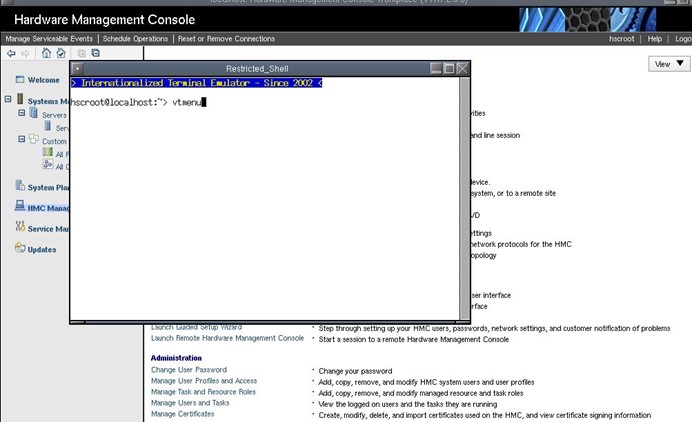The width and height of the screenshot is (692, 422).
Task: Click the Service Management tools icon
Action: [20, 226]
